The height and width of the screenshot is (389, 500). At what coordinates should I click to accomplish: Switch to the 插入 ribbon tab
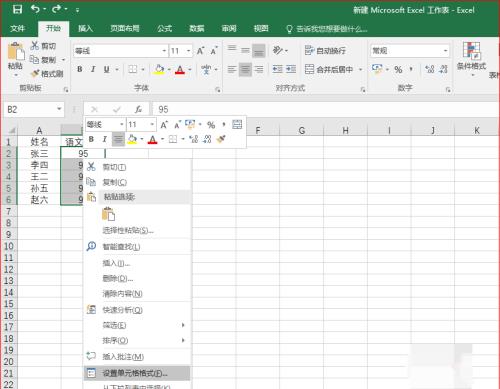pos(85,29)
